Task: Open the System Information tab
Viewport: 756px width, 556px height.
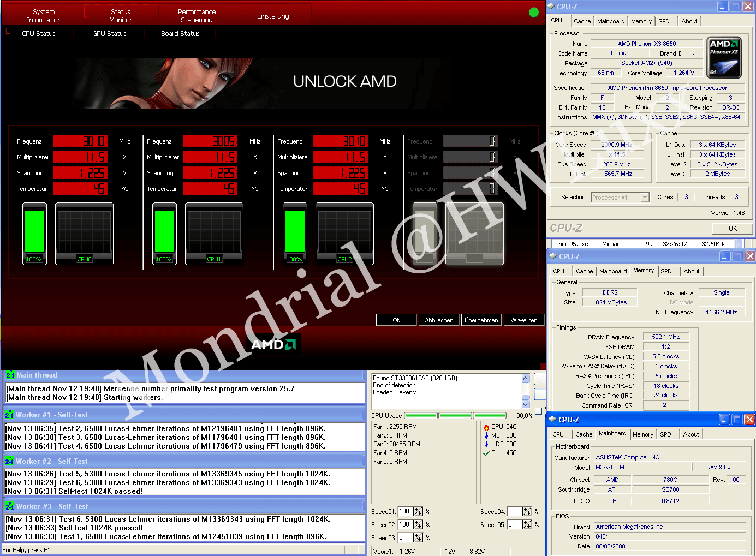Action: 44,16
